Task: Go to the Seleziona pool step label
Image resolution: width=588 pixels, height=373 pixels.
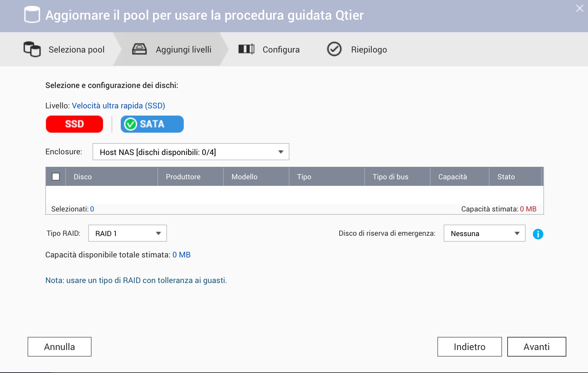Action: tap(76, 50)
